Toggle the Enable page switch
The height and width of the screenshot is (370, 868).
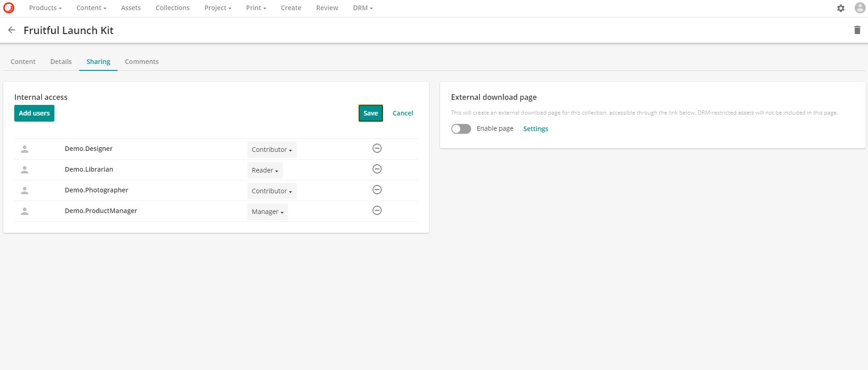point(461,129)
